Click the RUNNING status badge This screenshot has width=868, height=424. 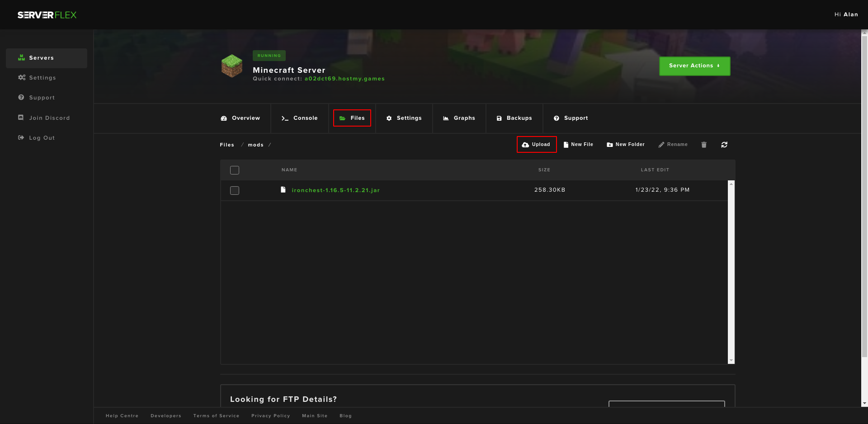(269, 56)
